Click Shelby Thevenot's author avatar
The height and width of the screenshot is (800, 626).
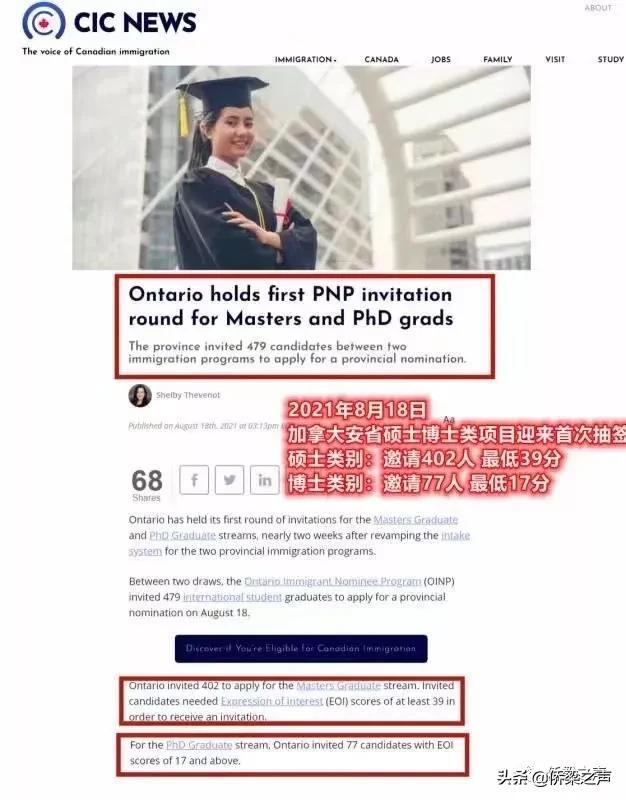[x=140, y=395]
